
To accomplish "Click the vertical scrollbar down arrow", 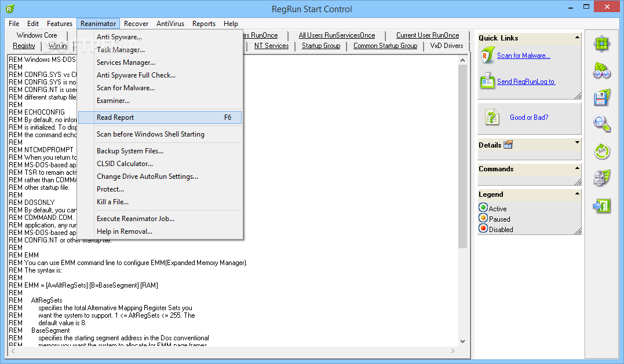I will pyautogui.click(x=462, y=341).
